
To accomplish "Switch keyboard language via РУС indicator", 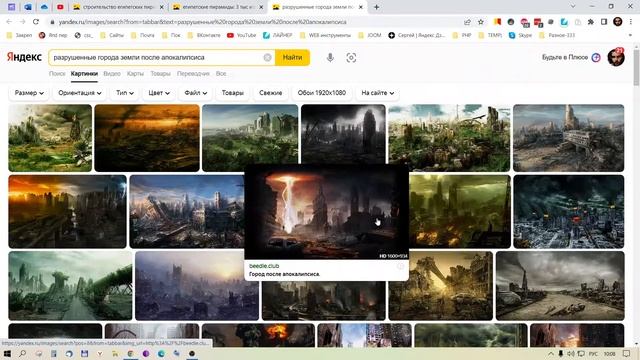I will [594, 353].
